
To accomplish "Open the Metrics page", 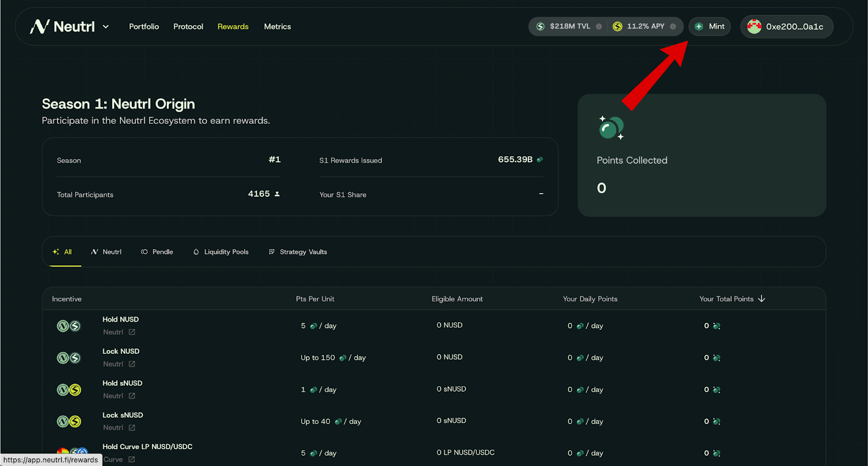I will click(277, 27).
